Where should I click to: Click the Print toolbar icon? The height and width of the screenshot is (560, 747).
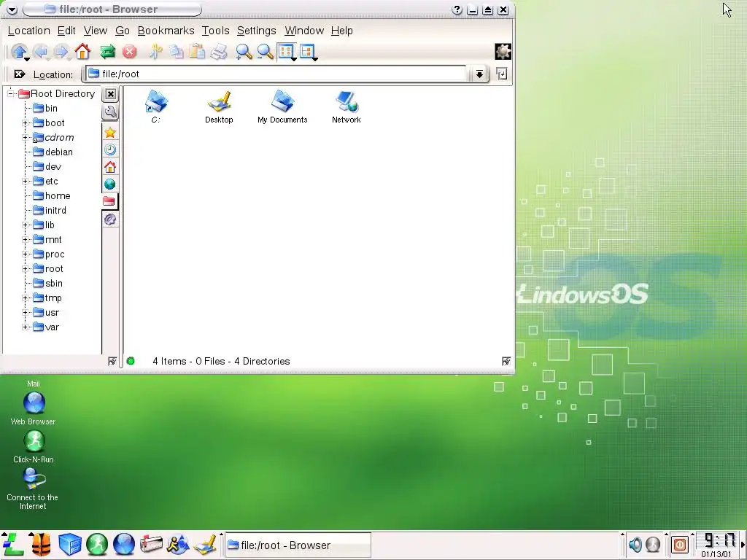[x=219, y=52]
